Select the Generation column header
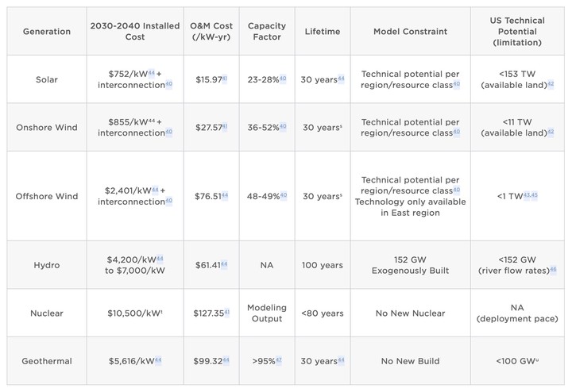572x392 pixels. (x=47, y=31)
